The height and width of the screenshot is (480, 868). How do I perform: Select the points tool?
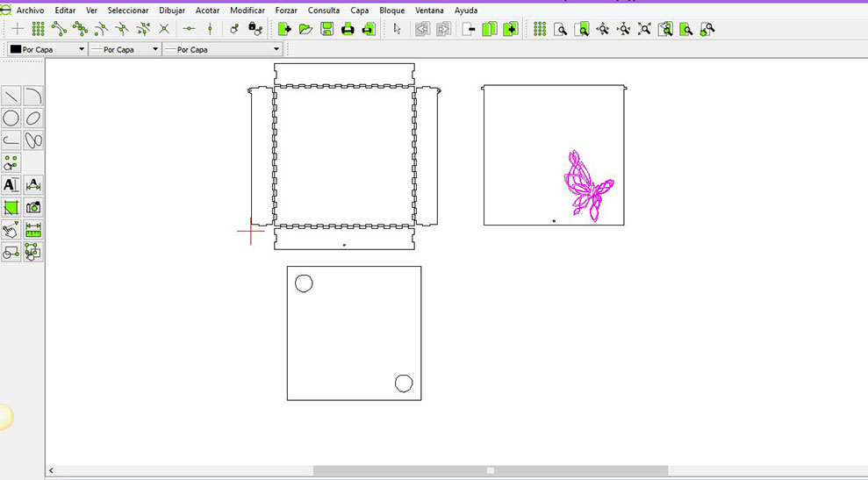(x=11, y=162)
